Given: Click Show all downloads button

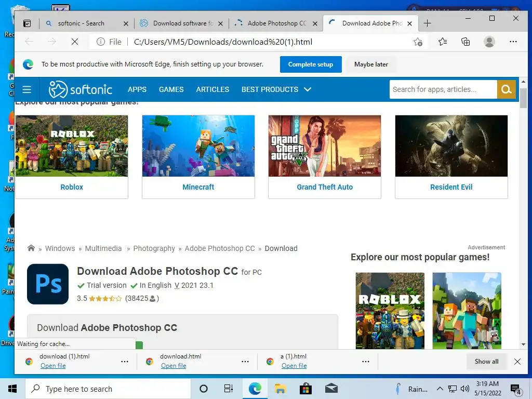Looking at the screenshot, I should (486, 362).
